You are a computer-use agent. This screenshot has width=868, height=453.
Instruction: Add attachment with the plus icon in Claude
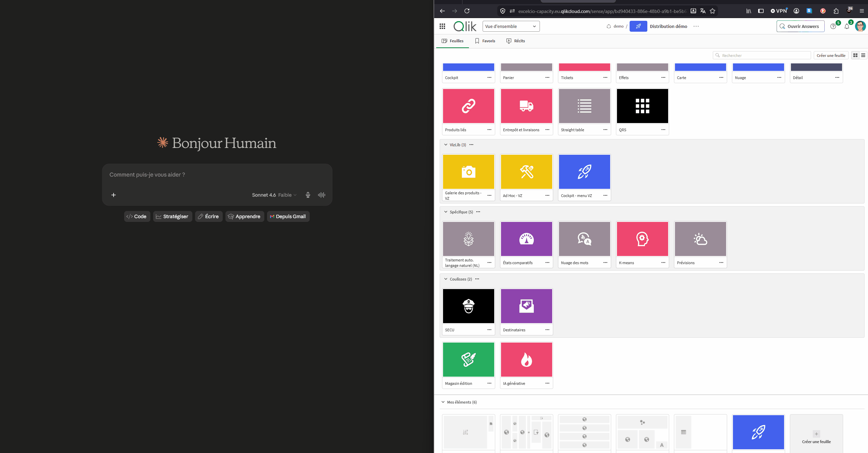coord(114,195)
